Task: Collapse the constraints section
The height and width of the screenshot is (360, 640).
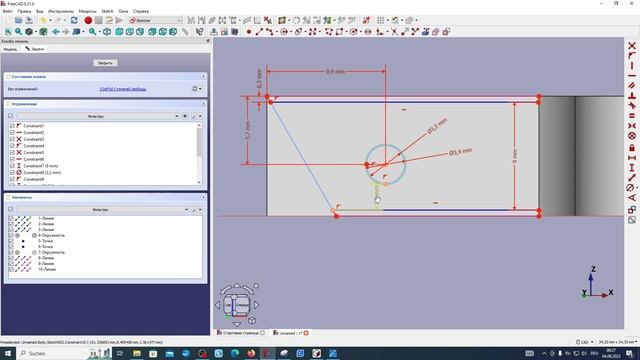Action: point(203,104)
